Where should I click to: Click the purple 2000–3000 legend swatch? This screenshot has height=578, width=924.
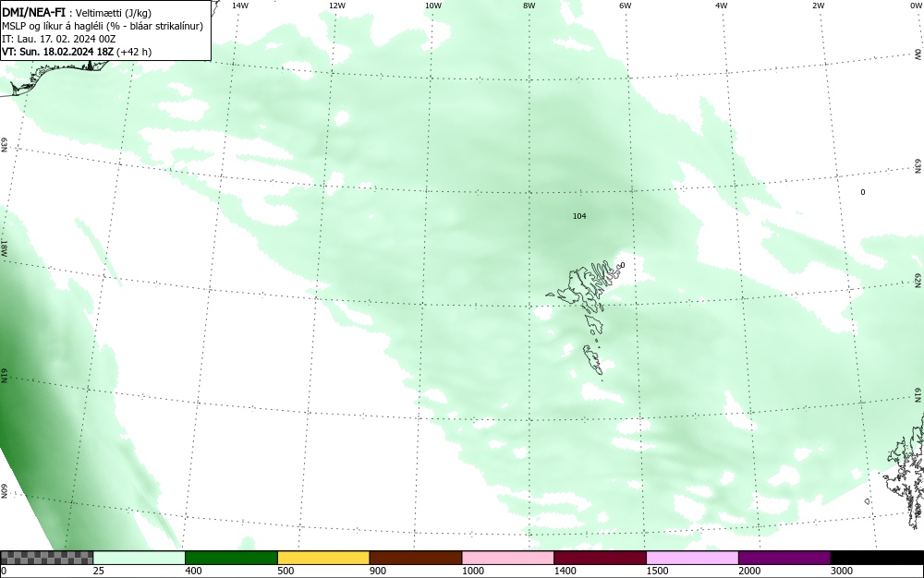click(784, 558)
